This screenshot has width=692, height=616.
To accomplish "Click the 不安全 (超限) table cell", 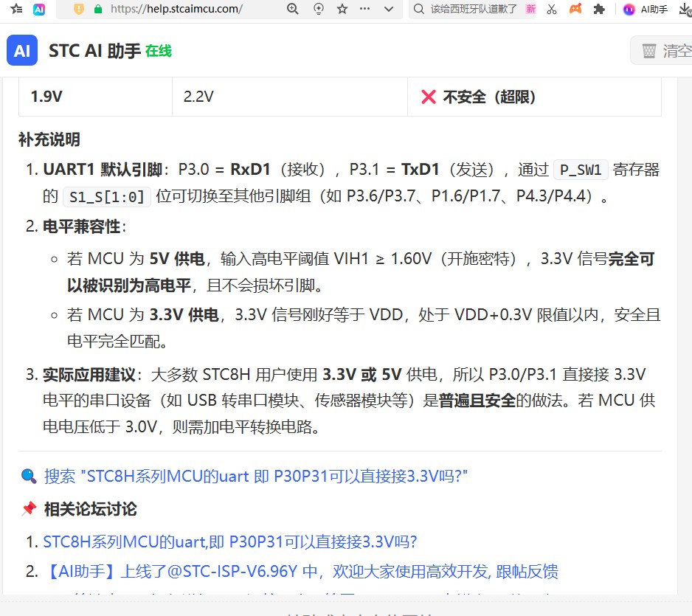I will (x=534, y=97).
